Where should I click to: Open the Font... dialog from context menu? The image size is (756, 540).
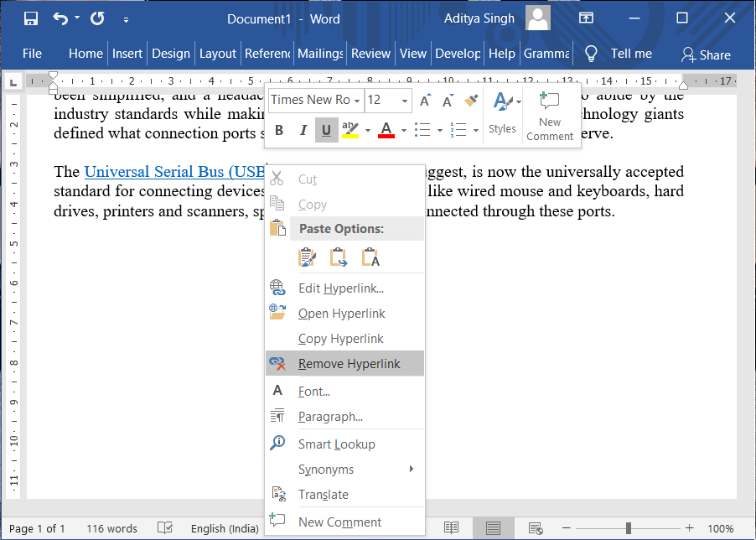(344, 391)
